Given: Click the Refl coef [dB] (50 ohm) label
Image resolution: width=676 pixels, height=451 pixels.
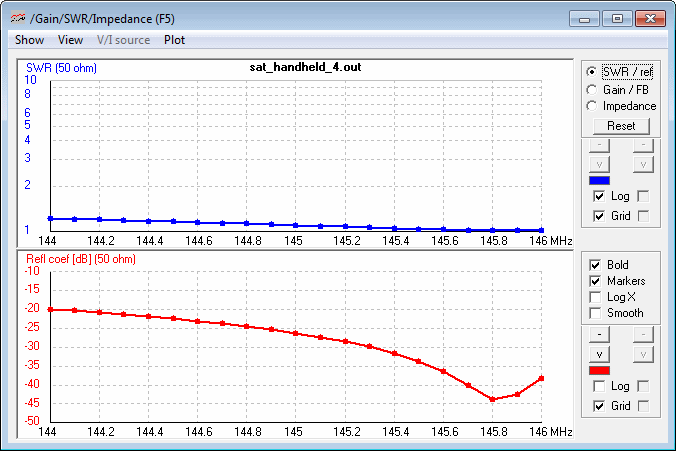Looking at the screenshot, I should (x=81, y=259).
